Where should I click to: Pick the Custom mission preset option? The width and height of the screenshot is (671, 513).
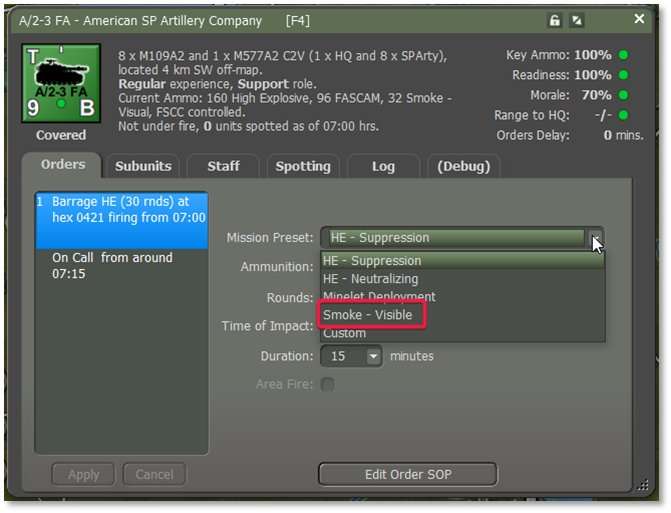[x=344, y=333]
